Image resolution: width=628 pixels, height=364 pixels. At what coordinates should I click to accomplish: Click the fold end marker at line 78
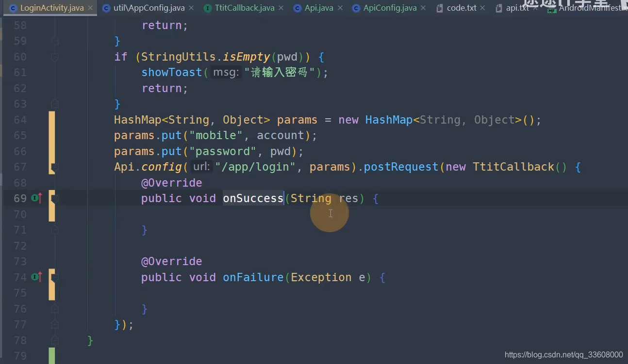click(x=55, y=340)
